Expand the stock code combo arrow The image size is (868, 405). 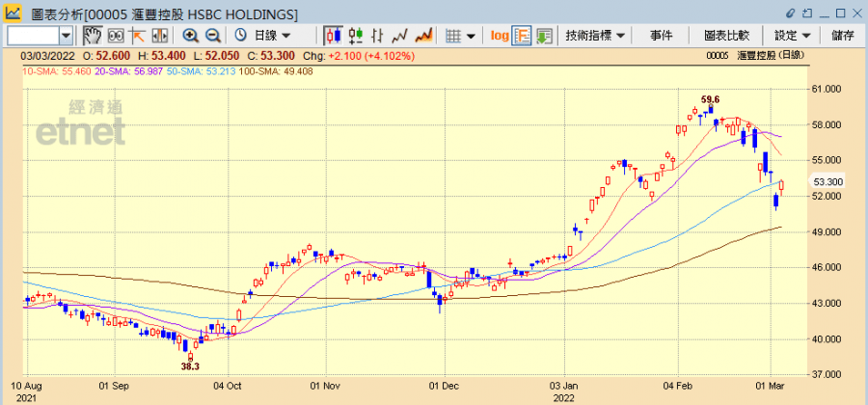[66, 36]
